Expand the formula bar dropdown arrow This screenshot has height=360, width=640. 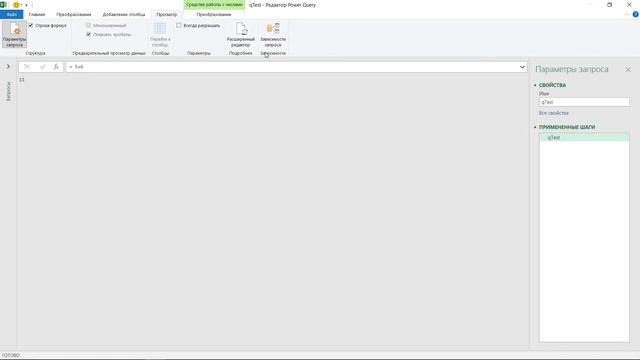pos(522,67)
